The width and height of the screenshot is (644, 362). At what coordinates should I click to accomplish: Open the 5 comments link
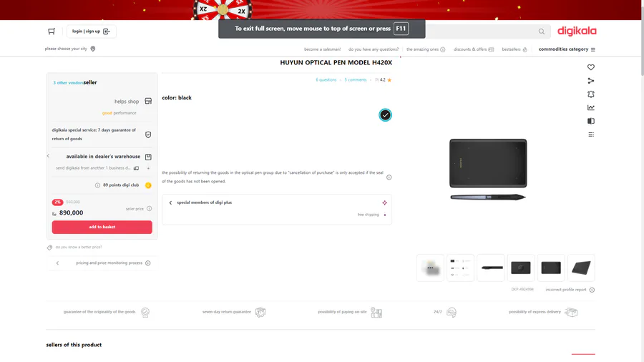tap(355, 80)
